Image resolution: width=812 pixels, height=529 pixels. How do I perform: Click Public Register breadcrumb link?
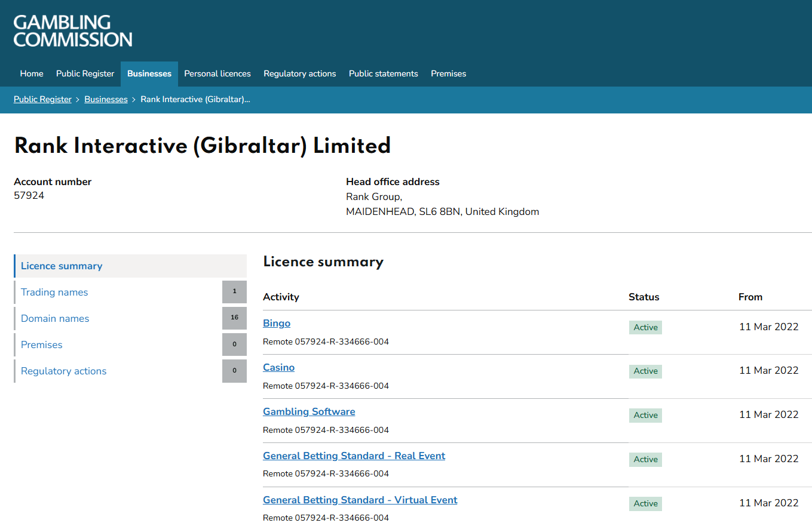pos(42,99)
